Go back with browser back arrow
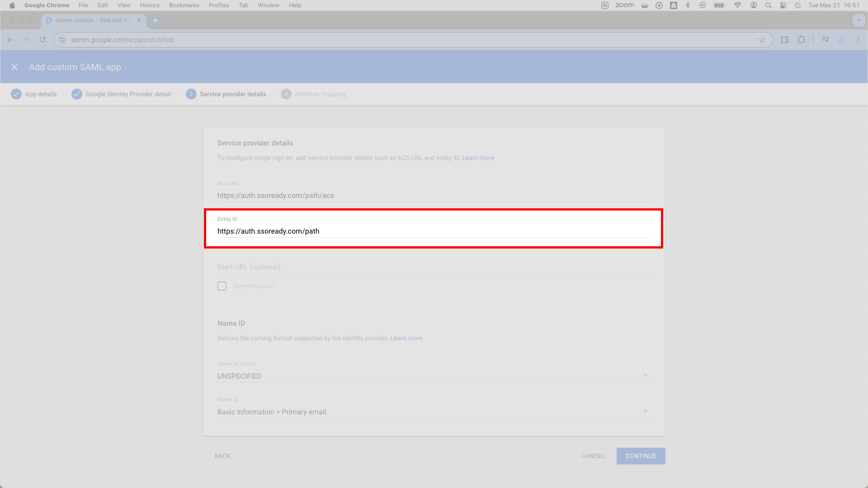 tap(10, 40)
